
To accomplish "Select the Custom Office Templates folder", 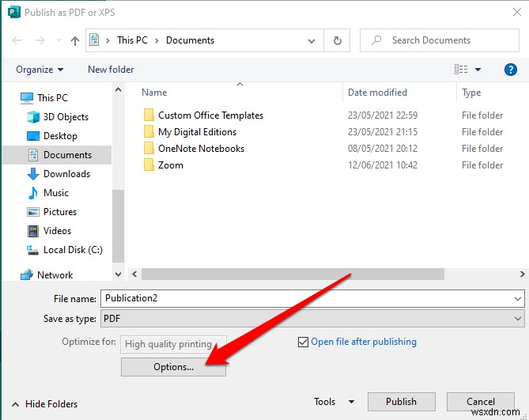I will tap(210, 115).
